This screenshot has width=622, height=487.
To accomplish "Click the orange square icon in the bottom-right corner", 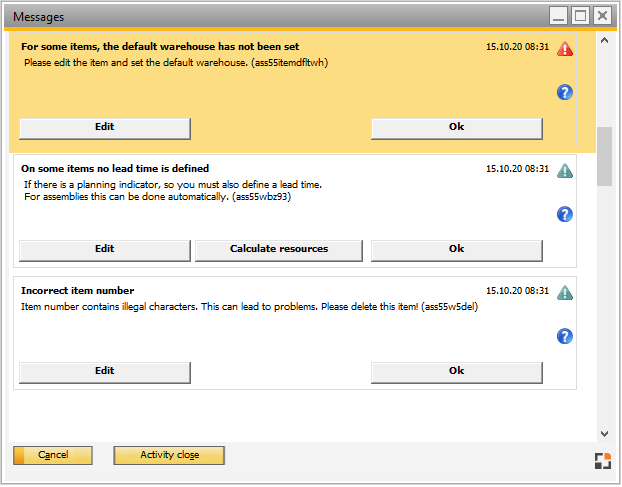I will point(602,460).
